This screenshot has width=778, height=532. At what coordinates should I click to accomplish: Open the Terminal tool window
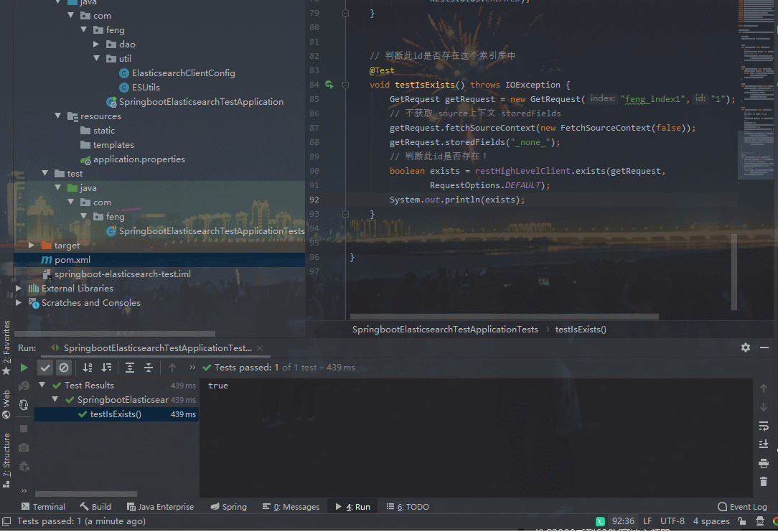coord(43,507)
